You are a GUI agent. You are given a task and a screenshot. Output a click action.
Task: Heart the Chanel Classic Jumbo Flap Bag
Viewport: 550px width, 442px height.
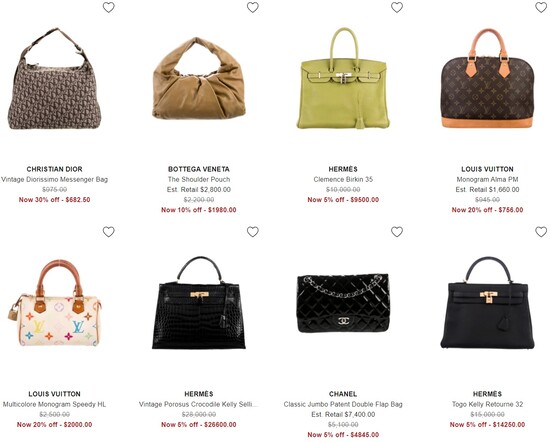[x=397, y=232]
